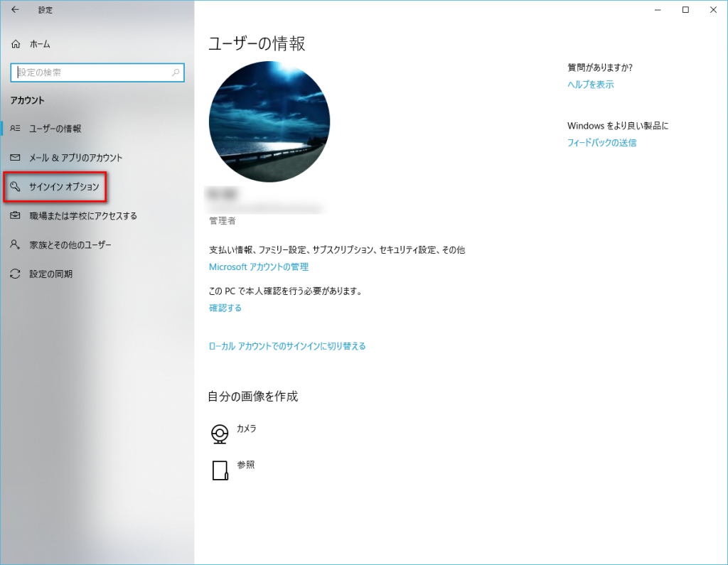
Task: Select メール & アプリのアカウント
Action: [x=75, y=158]
